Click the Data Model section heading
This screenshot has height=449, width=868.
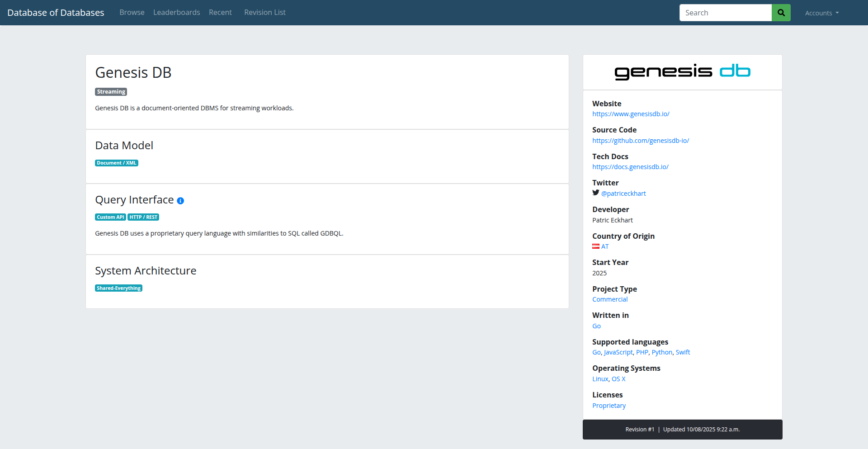124,146
